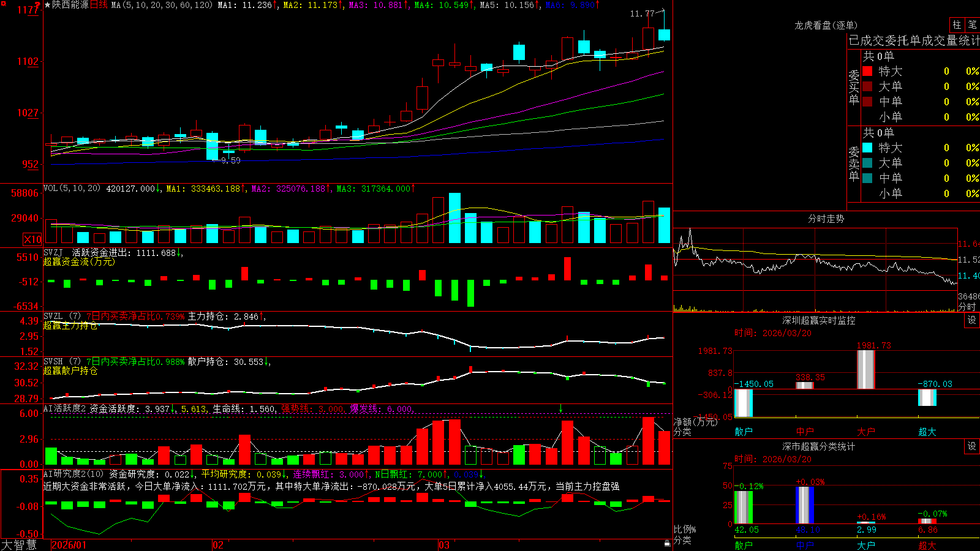Click the 1177 price axis label
Screen dimensions: 980x551
pos(28,10)
